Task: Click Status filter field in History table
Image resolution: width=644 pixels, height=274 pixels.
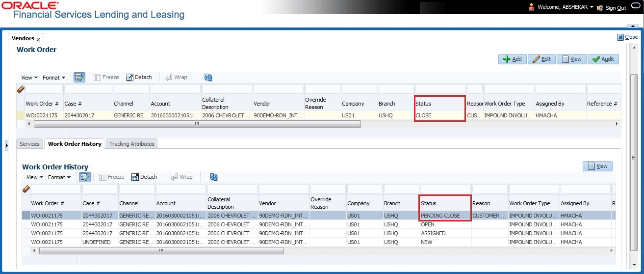Action: tap(445, 189)
